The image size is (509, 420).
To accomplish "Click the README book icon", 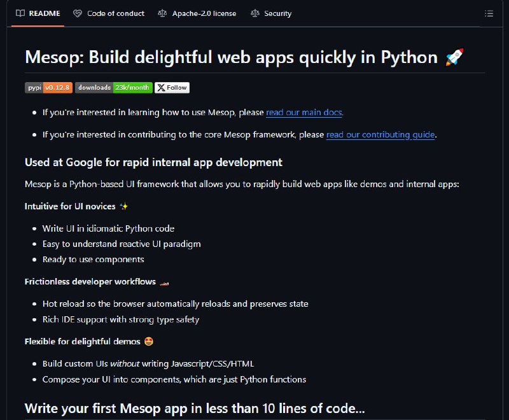I will [x=20, y=13].
